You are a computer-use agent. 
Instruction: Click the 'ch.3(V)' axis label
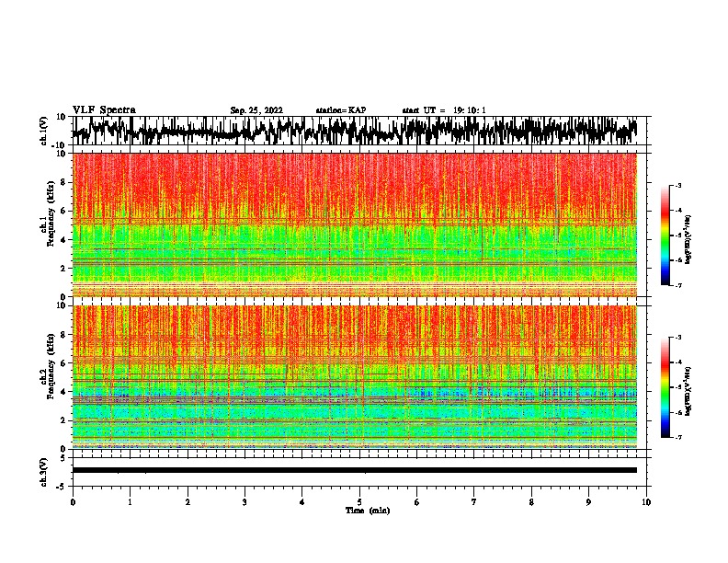click(44, 472)
